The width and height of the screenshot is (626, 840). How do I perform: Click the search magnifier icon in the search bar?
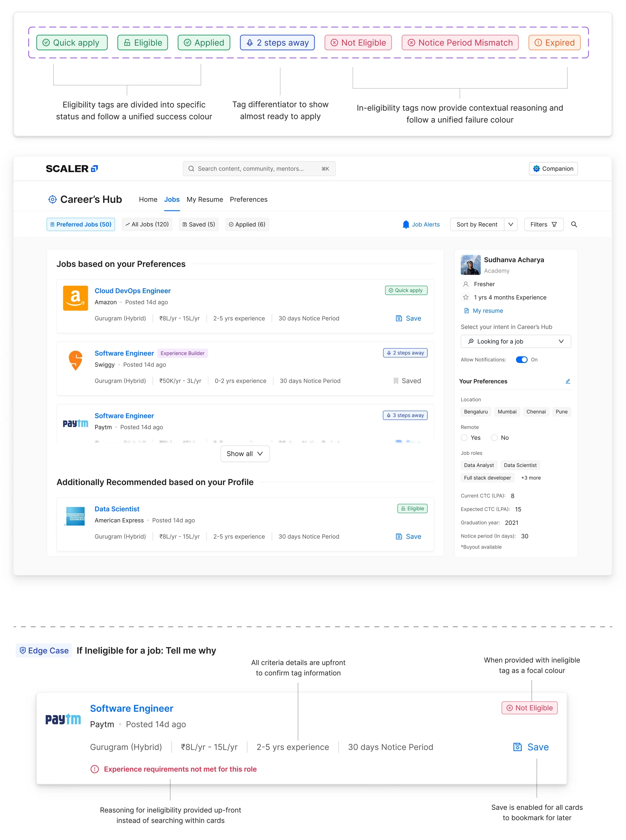coord(191,169)
